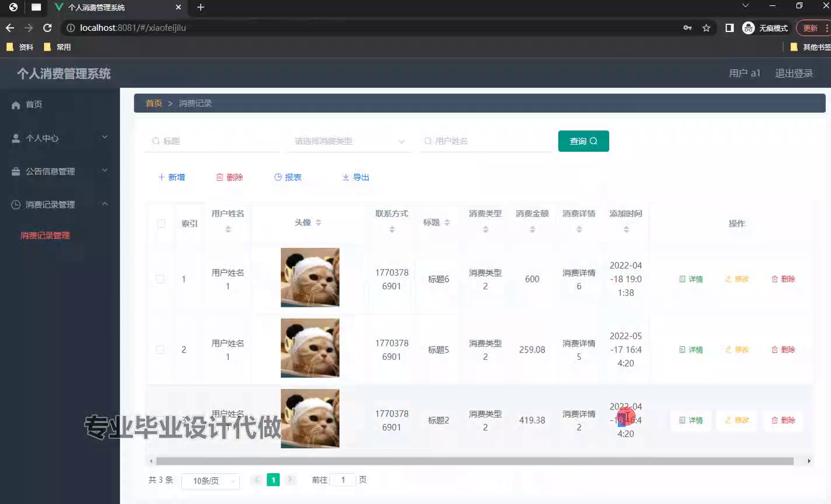Open the 报表 report button
This screenshot has height=504, width=831.
click(288, 177)
